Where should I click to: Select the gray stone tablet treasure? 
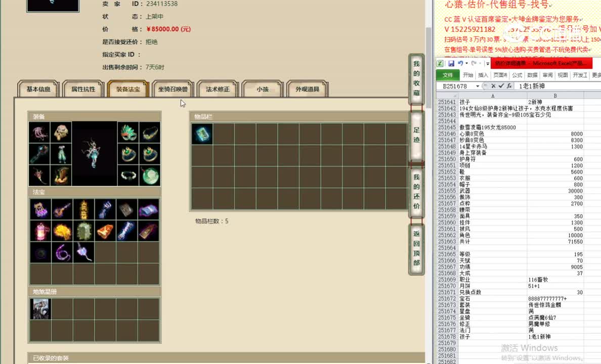pyautogui.click(x=126, y=209)
